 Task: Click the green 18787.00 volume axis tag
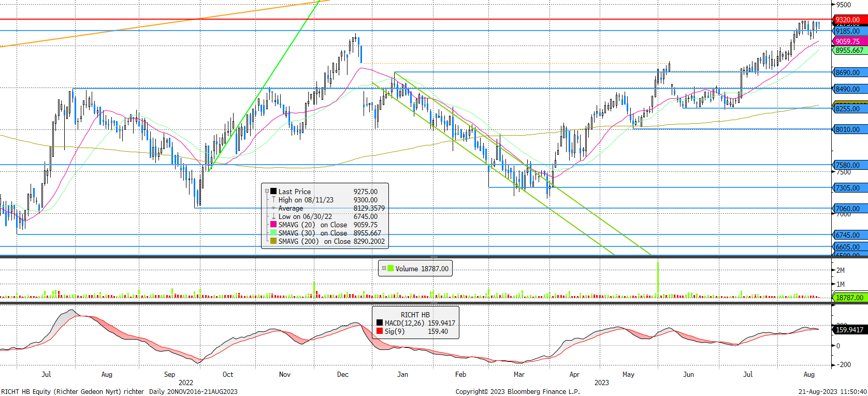pos(849,298)
